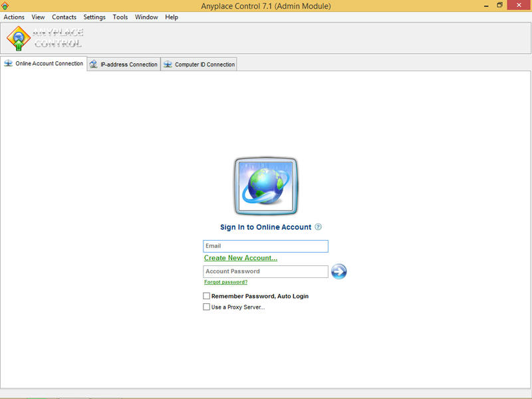Viewport: 532px width, 399px height.
Task: Close the Anyplace Control window
Action: (519, 5)
